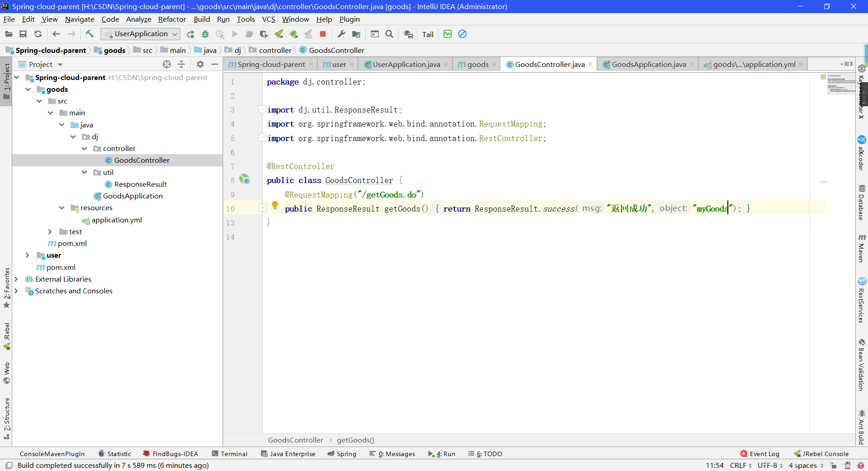Open the JRebel Console panel
The width and height of the screenshot is (868, 471).
click(821, 454)
